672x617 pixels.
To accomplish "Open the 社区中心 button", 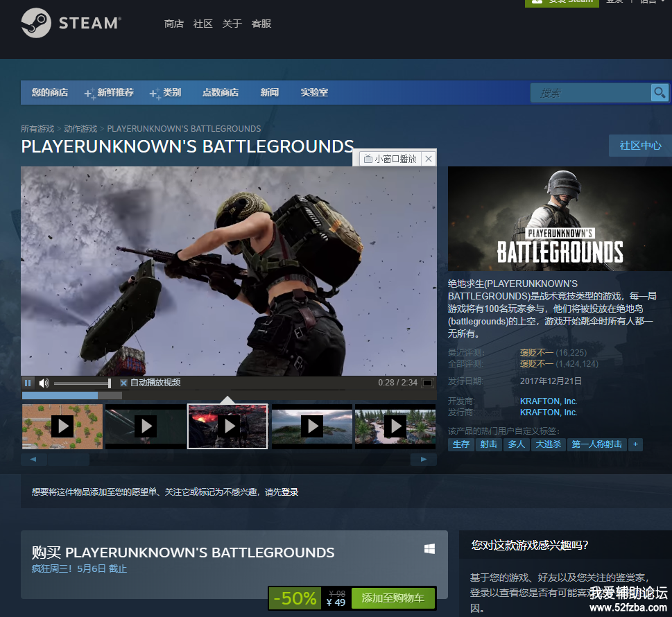I will coord(640,146).
